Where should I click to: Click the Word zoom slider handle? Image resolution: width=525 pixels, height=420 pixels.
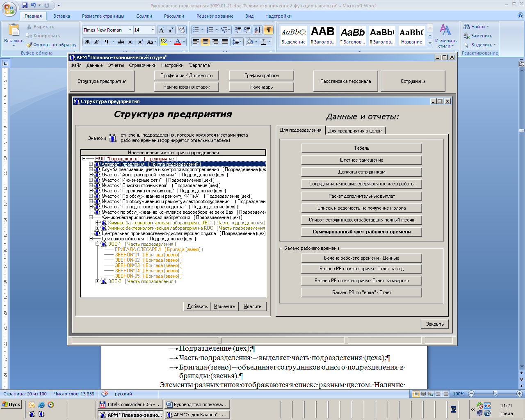[495, 394]
